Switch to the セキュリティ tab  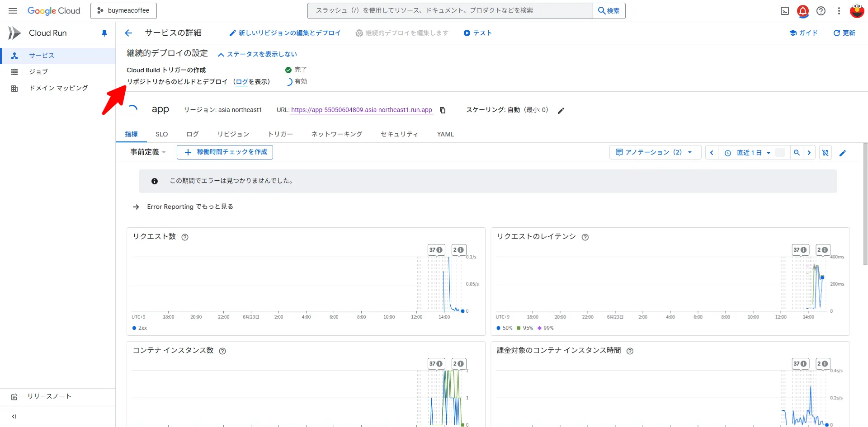click(400, 134)
